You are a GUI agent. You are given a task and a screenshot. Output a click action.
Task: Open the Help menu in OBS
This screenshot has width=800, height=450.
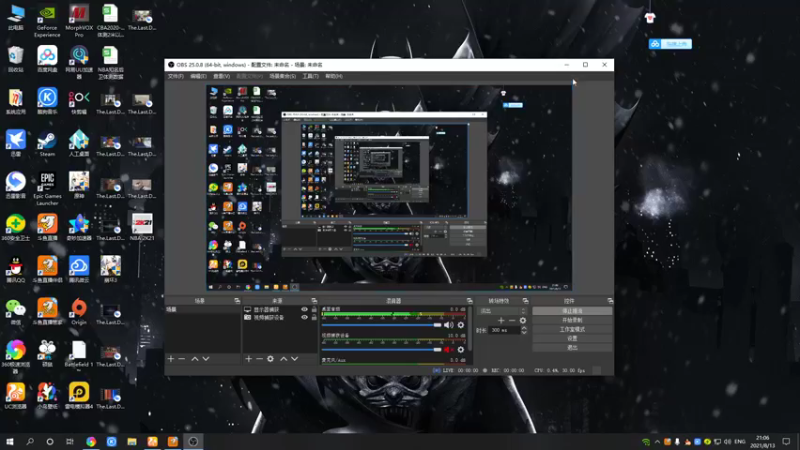tap(334, 76)
